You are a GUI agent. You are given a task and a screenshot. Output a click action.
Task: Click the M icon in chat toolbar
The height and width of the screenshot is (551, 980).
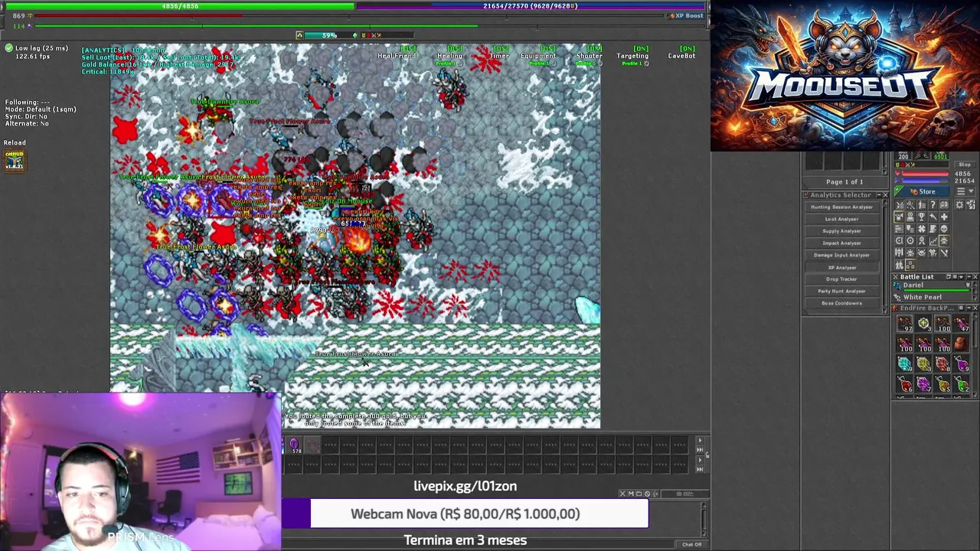[x=631, y=494]
